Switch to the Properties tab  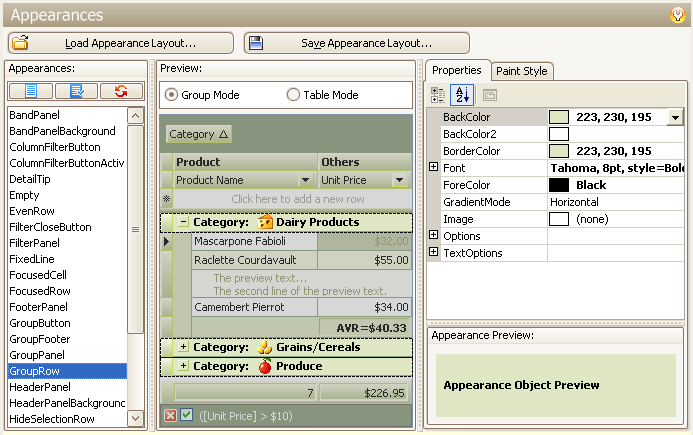pyautogui.click(x=457, y=70)
